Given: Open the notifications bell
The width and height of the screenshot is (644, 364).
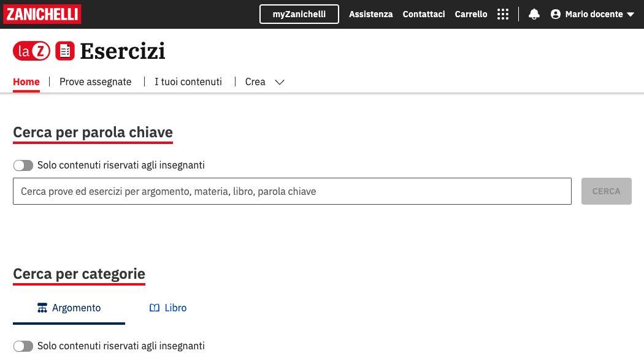Looking at the screenshot, I should [534, 14].
